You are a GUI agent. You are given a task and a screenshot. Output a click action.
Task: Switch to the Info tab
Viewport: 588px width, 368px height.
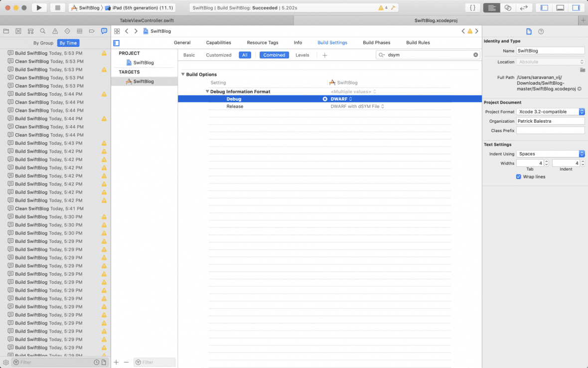[298, 43]
